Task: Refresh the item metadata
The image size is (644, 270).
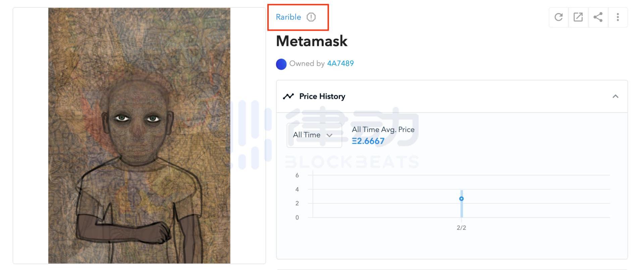Action: click(x=558, y=17)
